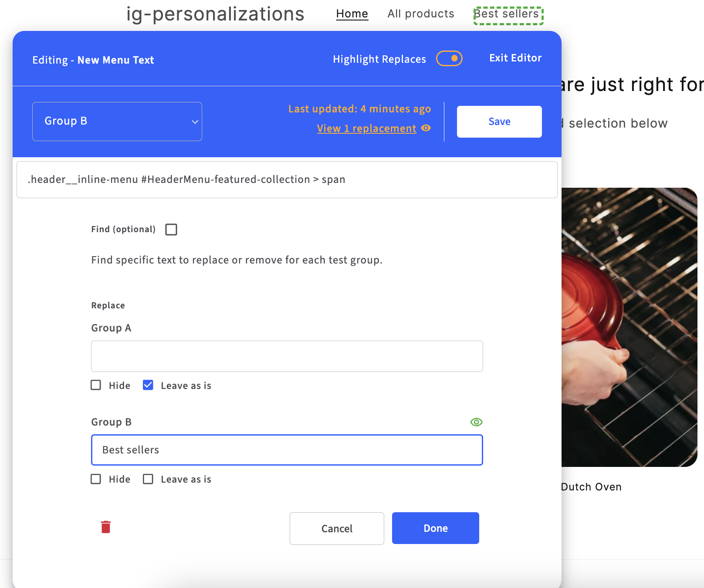Check Leave as is for Group B
The width and height of the screenshot is (704, 588).
[x=148, y=479]
